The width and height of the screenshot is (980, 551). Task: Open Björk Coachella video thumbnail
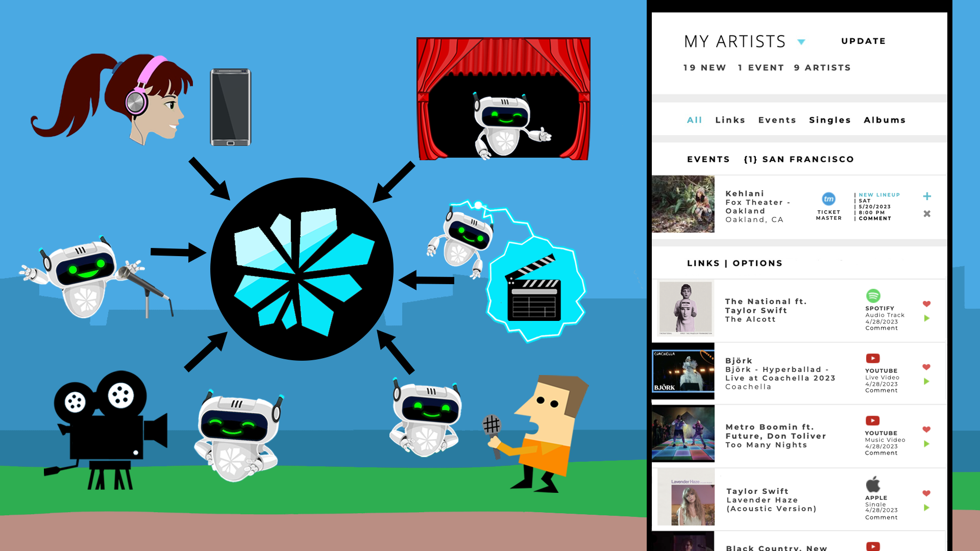pos(683,371)
